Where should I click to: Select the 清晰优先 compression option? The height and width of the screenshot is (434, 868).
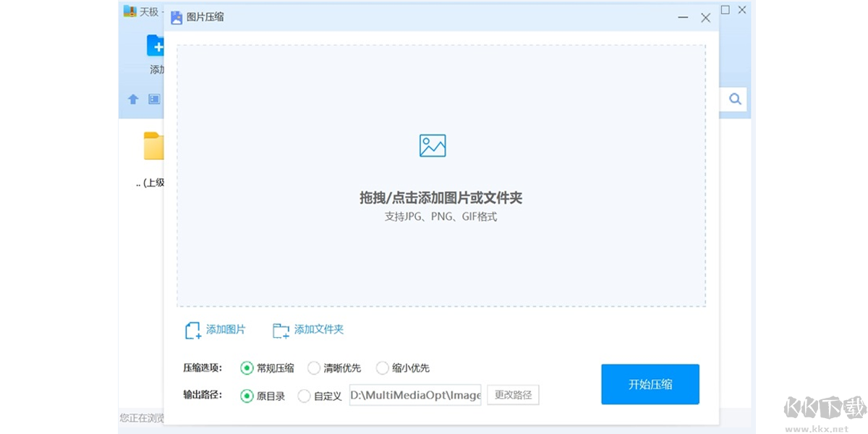click(314, 367)
